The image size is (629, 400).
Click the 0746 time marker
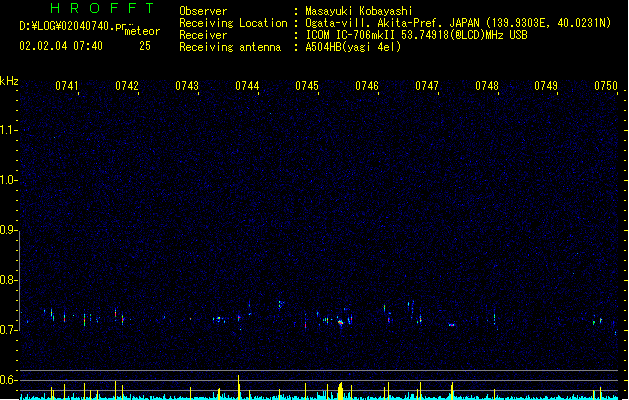pos(367,86)
